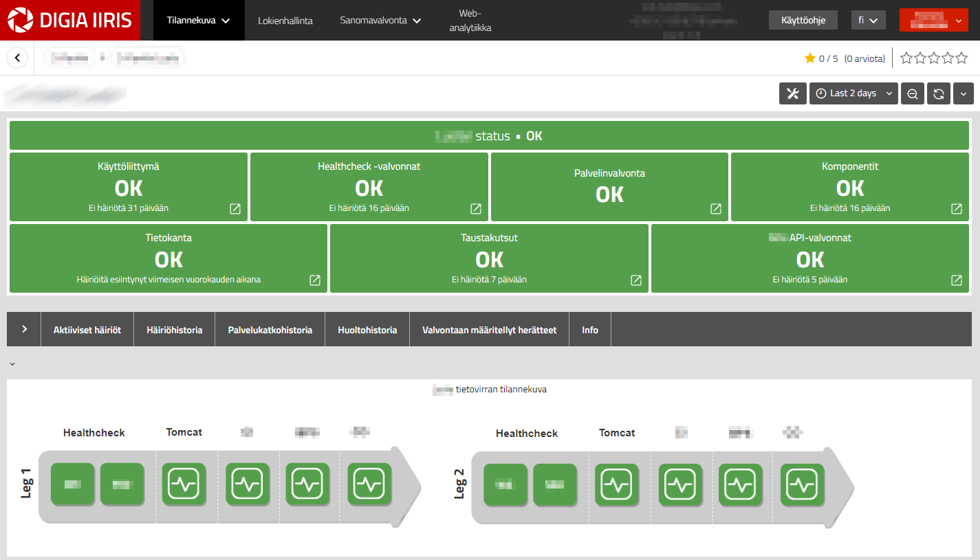The height and width of the screenshot is (560, 980).
Task: Refresh the dashboard with the reload icon
Action: (x=939, y=93)
